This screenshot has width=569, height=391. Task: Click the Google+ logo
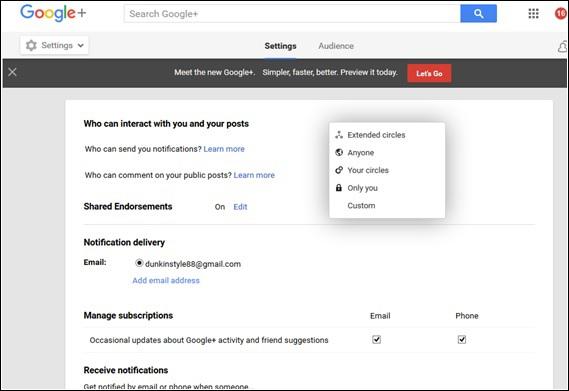53,13
